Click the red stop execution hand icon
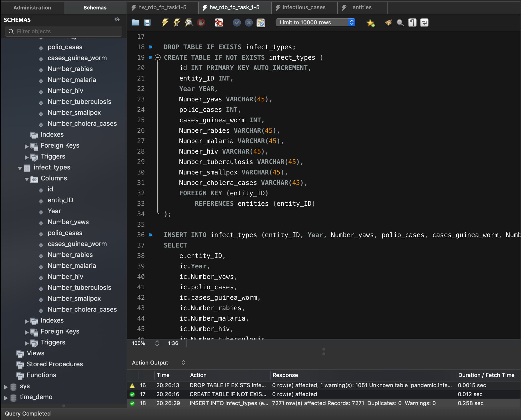The height and width of the screenshot is (420, 521). (x=201, y=23)
